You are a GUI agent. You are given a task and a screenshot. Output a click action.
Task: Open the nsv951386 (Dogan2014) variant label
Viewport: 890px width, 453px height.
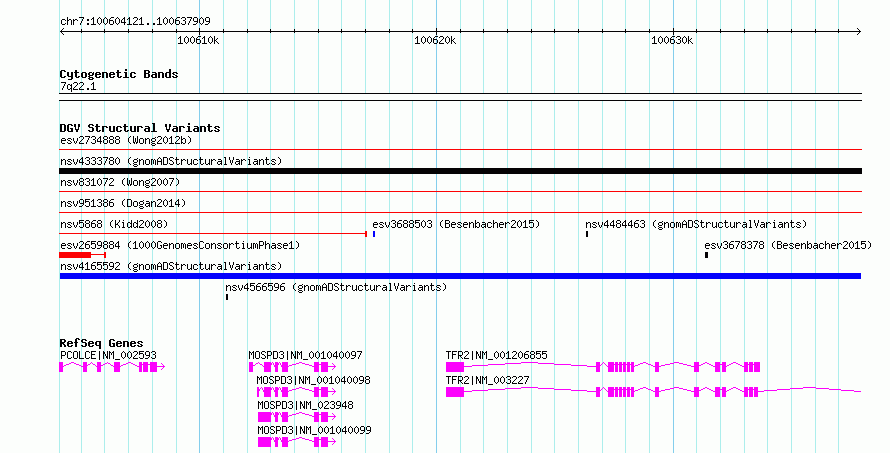[123, 203]
